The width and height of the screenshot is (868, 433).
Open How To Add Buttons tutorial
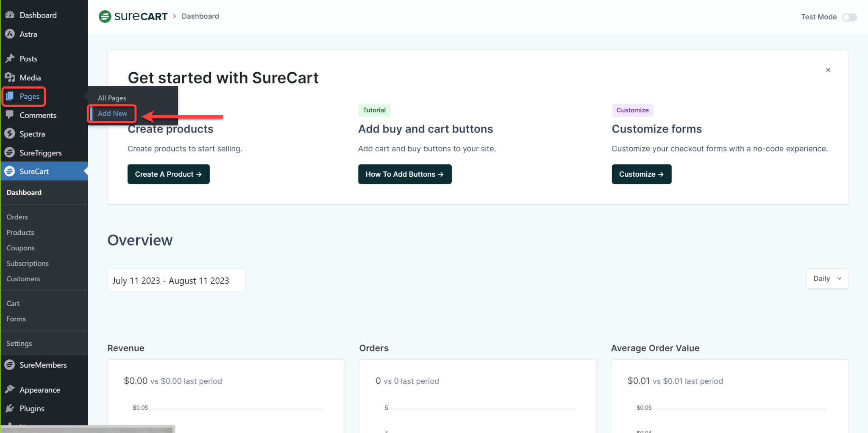pyautogui.click(x=404, y=174)
